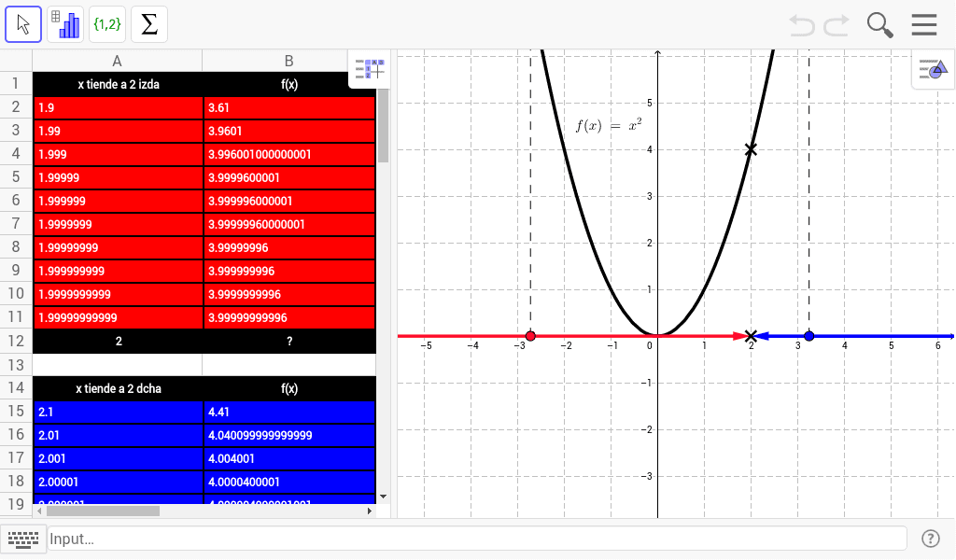The width and height of the screenshot is (956, 560).
Task: Select the cell containing 3.99999996
Action: (x=289, y=247)
